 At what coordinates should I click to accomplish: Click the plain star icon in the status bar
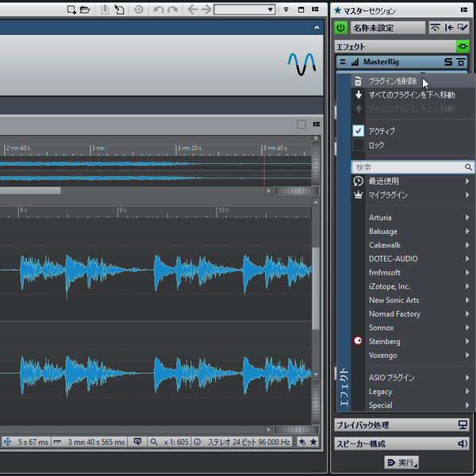[313, 442]
